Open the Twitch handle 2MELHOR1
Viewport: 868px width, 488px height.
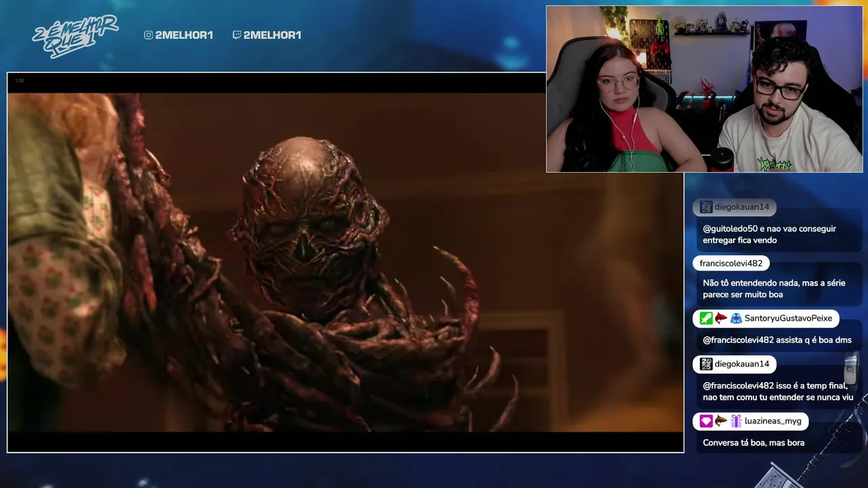click(272, 35)
